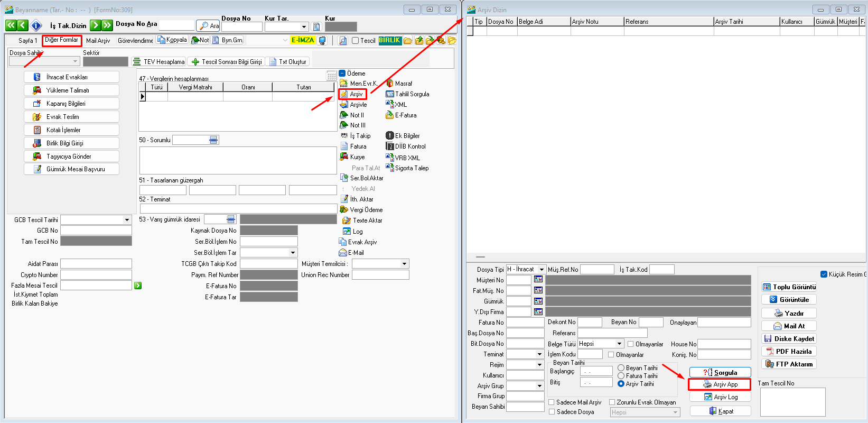Click the Sigorta Talep icon
Viewport: 868px width, 423px height.
pyautogui.click(x=390, y=168)
